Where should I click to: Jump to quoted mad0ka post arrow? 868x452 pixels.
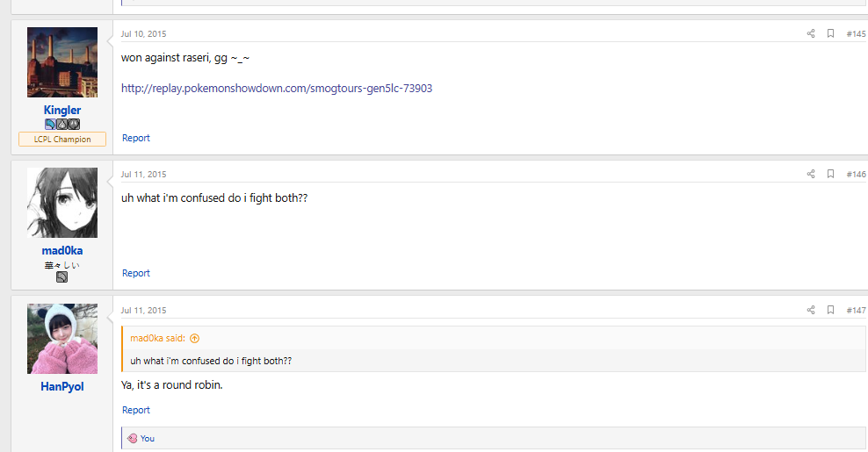pos(195,339)
